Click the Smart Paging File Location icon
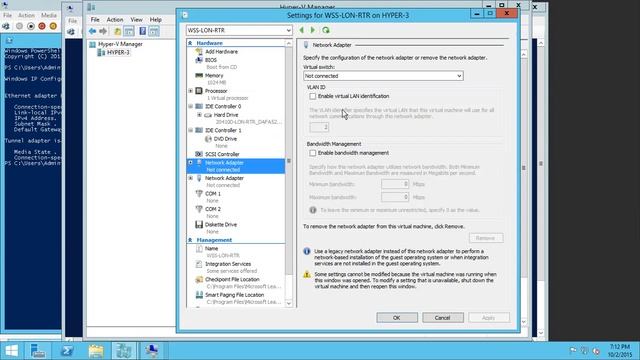Screen dimensions: 640x360 point(199,295)
